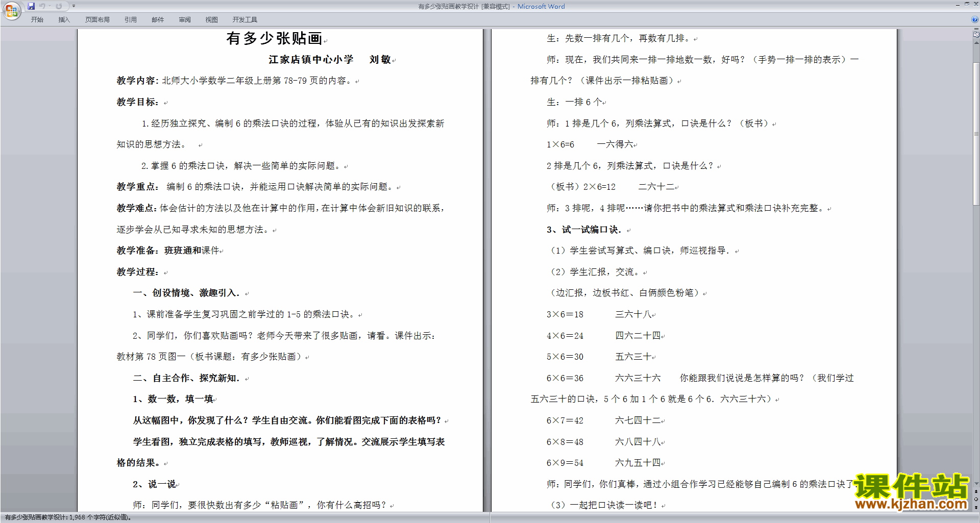Screen dimensions: 980x523
Task: Click the status bar character count text
Action: [x=68, y=517]
